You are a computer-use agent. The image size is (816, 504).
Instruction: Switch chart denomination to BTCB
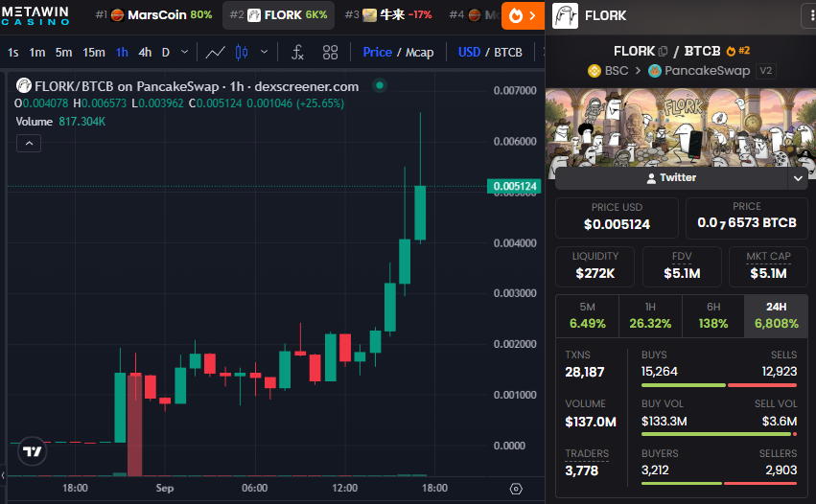(508, 53)
